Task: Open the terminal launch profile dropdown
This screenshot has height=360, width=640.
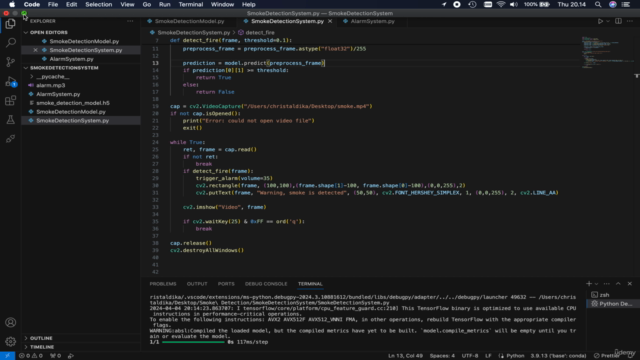Action: pyautogui.click(x=596, y=284)
